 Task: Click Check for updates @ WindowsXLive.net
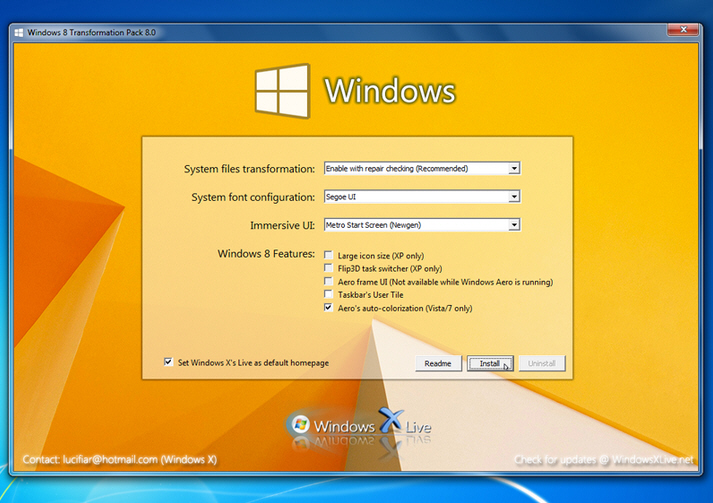(604, 460)
